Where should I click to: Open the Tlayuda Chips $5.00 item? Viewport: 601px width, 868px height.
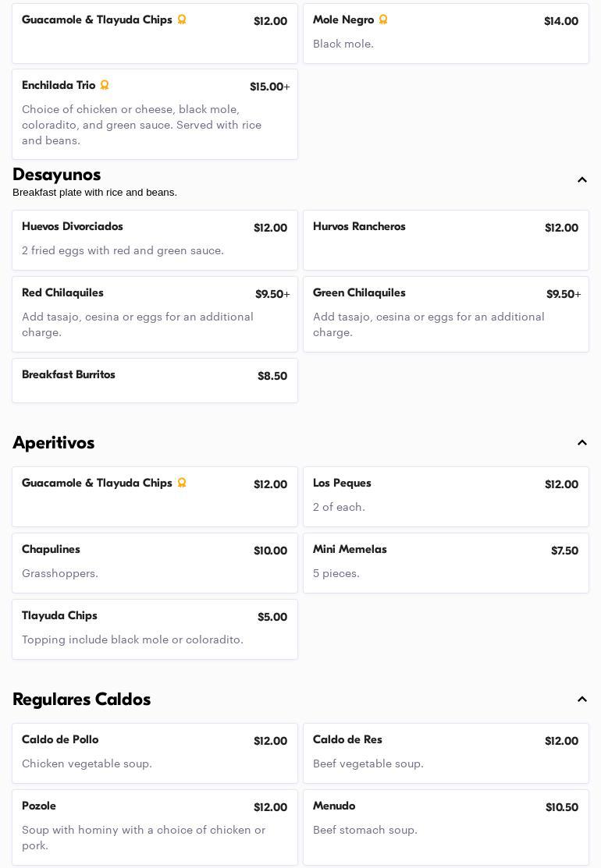[155, 629]
